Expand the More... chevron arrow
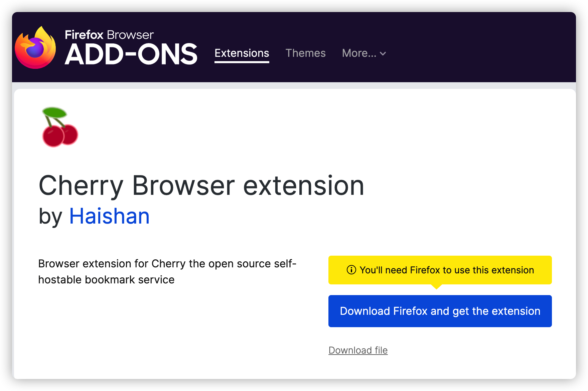 click(383, 54)
